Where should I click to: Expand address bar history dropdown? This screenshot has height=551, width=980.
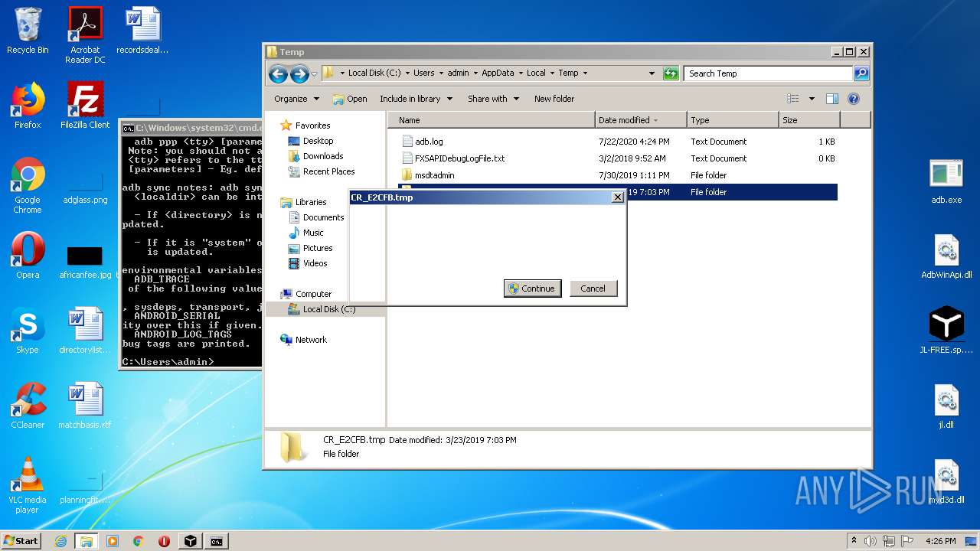(x=652, y=73)
